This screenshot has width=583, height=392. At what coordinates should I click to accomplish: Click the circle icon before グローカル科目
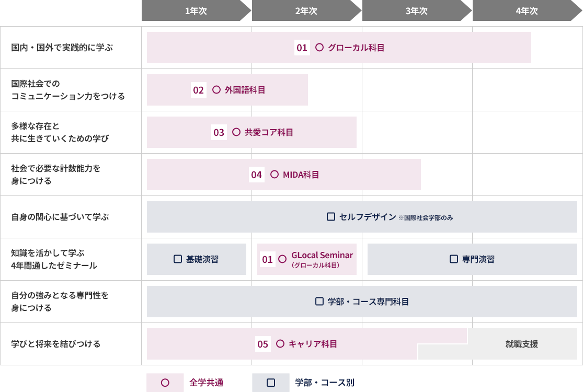pyautogui.click(x=319, y=48)
